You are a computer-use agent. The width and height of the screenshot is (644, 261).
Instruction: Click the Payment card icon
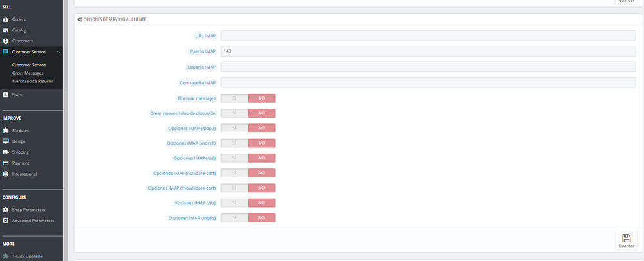pyautogui.click(x=5, y=163)
